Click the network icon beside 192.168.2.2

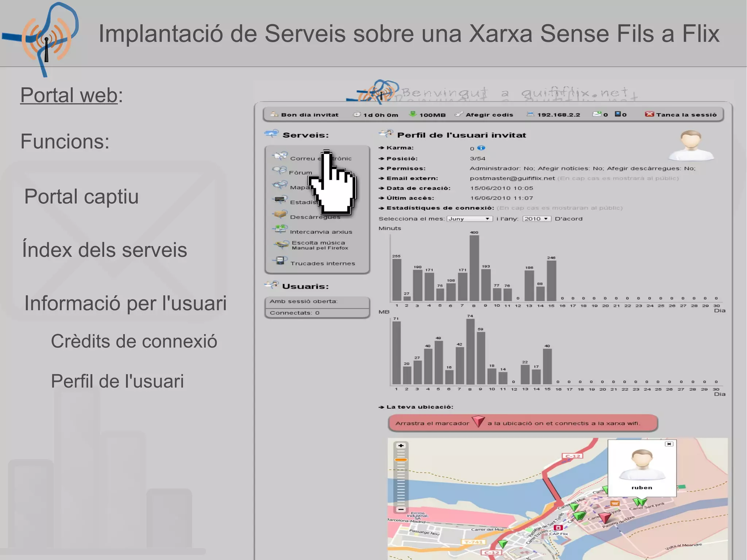pos(530,114)
